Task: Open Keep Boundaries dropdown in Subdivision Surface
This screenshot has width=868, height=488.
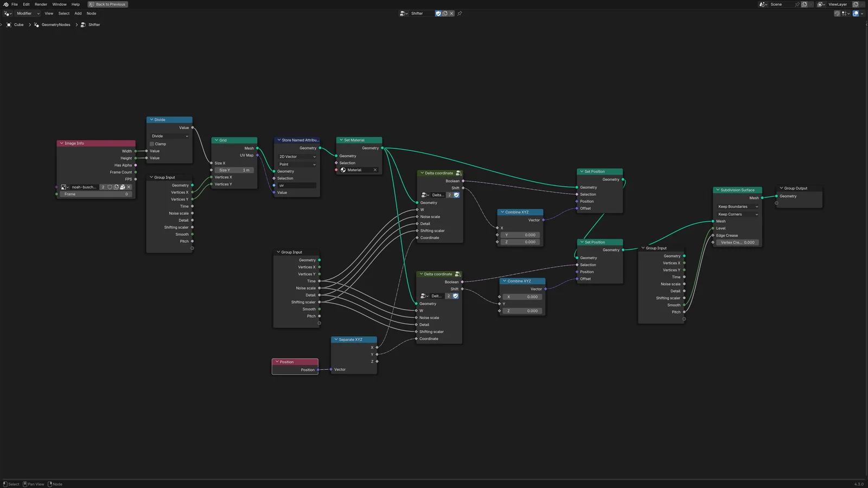Action: pyautogui.click(x=737, y=207)
